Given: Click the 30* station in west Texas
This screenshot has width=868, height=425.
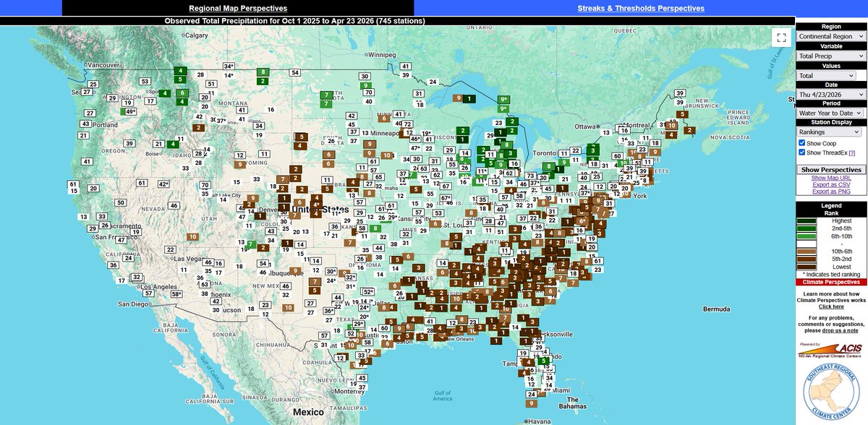Looking at the screenshot, I should pyautogui.click(x=331, y=272).
